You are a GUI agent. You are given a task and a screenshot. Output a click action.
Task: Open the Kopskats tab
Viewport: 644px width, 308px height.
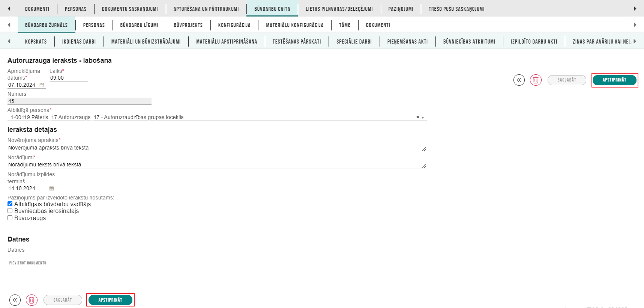coord(36,41)
